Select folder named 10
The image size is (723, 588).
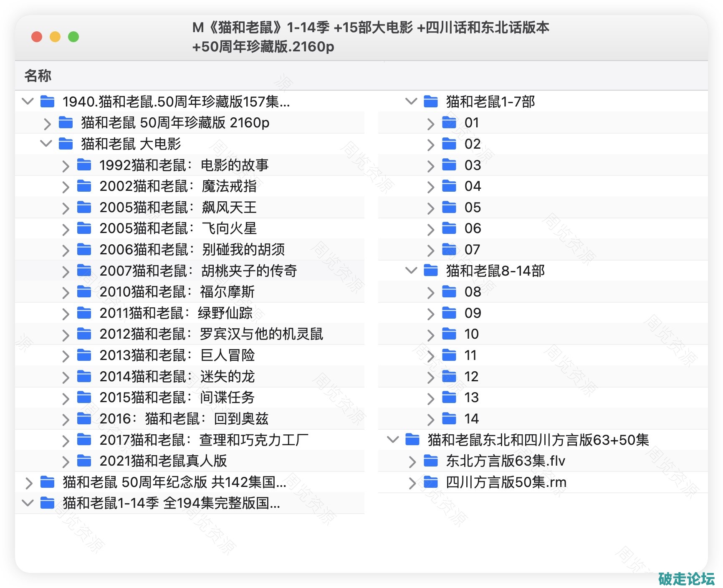point(471,334)
